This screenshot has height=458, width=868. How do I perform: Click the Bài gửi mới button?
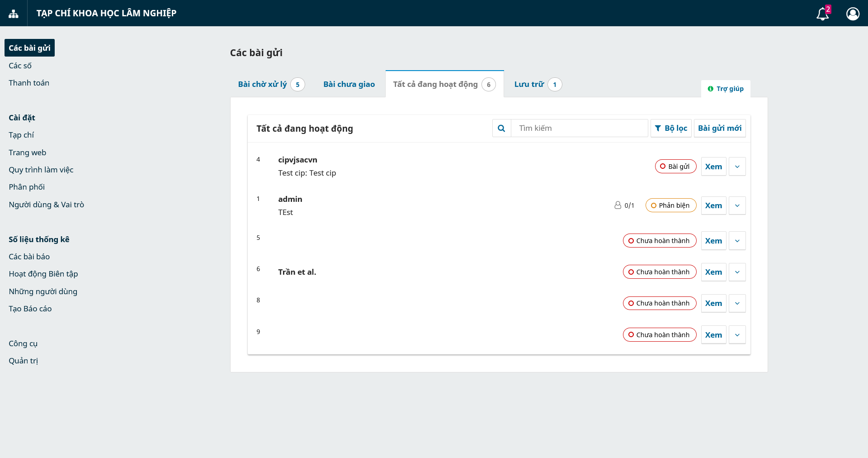click(x=719, y=128)
